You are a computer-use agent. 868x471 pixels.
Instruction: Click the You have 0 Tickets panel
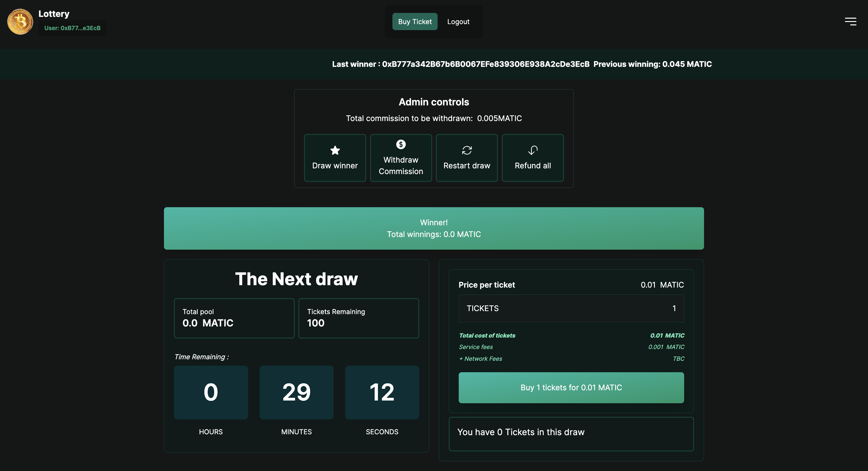point(571,434)
